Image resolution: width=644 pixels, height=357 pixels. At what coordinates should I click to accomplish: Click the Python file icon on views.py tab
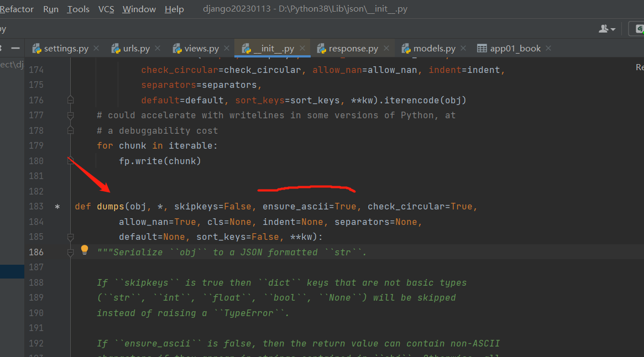[177, 49]
